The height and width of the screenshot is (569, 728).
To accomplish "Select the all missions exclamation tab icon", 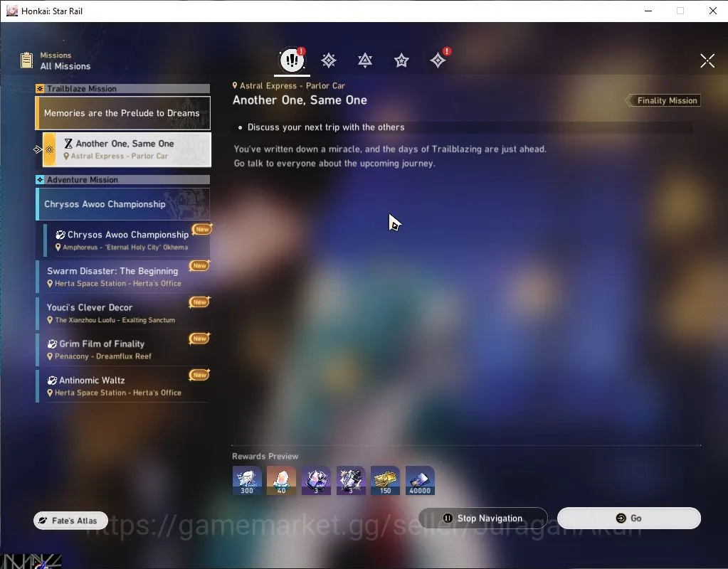I will click(x=292, y=60).
